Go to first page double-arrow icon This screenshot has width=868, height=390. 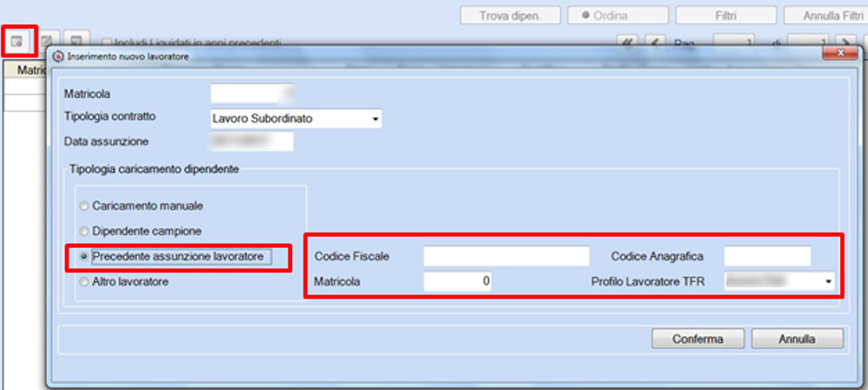[629, 43]
